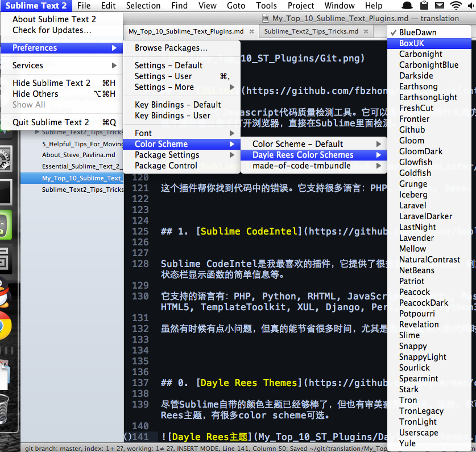The image size is (476, 452).
Task: Open System Preferences gear in the Dock
Action: coord(6,158)
